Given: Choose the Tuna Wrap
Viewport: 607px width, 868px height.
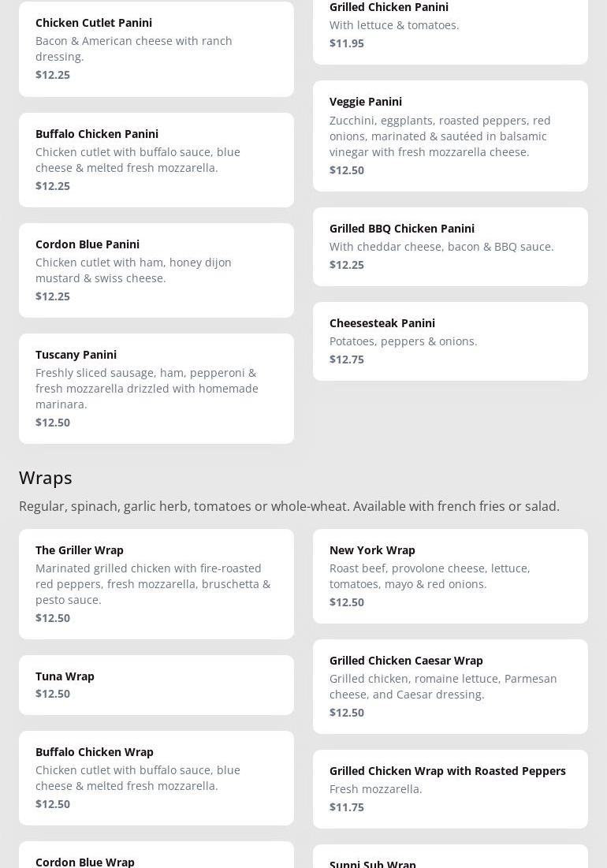Looking at the screenshot, I should 156,684.
